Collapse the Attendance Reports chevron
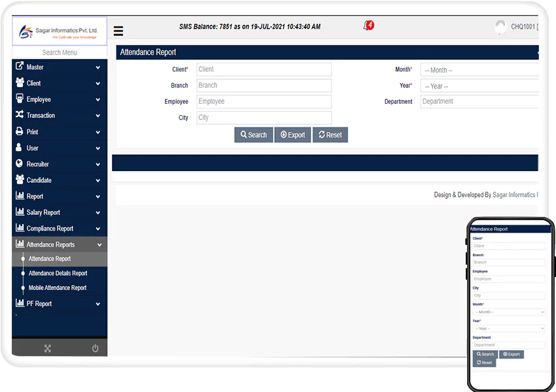Screen dimensions: 556x392 click(99, 245)
